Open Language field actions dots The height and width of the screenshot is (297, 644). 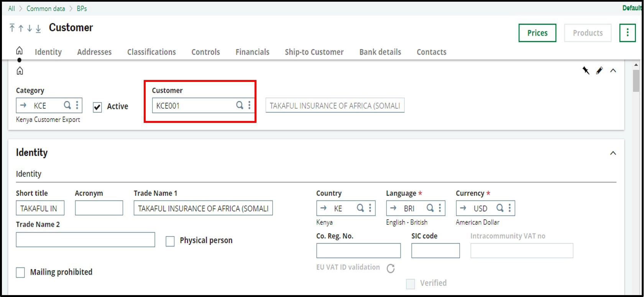[440, 208]
